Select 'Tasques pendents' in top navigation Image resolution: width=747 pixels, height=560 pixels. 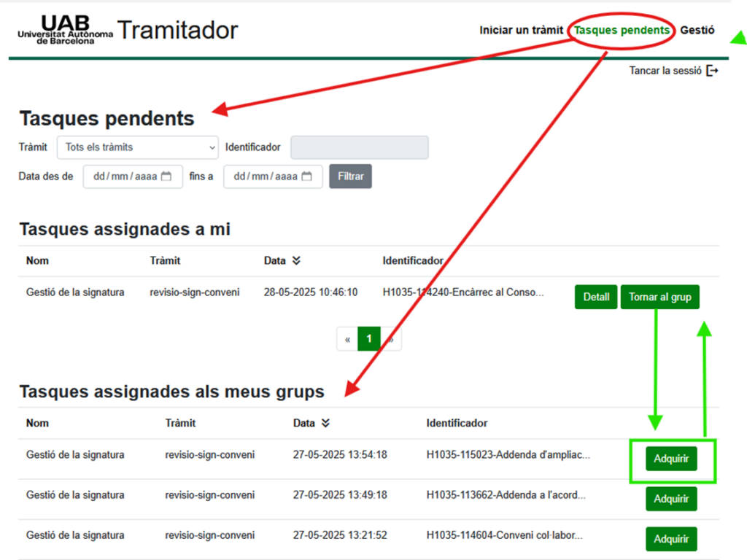[622, 30]
